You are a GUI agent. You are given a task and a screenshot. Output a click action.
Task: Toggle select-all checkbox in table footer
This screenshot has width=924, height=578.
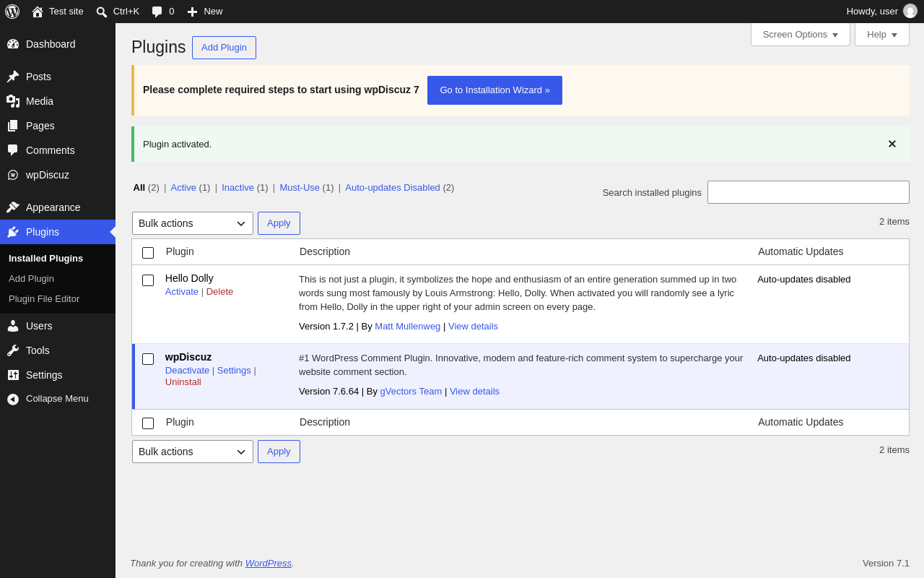(x=148, y=423)
